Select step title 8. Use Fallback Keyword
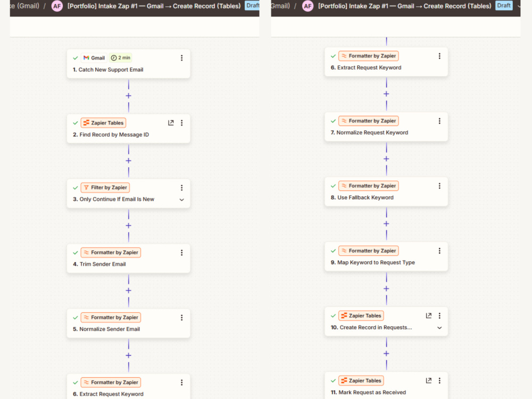This screenshot has height=399, width=532. [x=362, y=197]
